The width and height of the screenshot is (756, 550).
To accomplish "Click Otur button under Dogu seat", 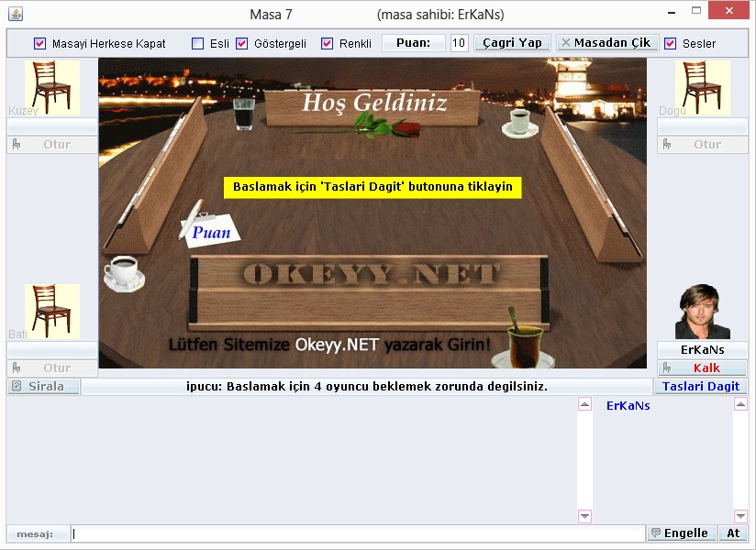I will tap(703, 145).
